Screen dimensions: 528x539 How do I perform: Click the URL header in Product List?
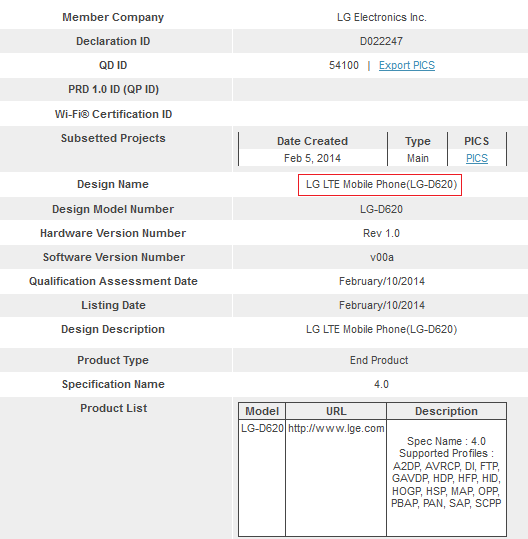tap(336, 411)
